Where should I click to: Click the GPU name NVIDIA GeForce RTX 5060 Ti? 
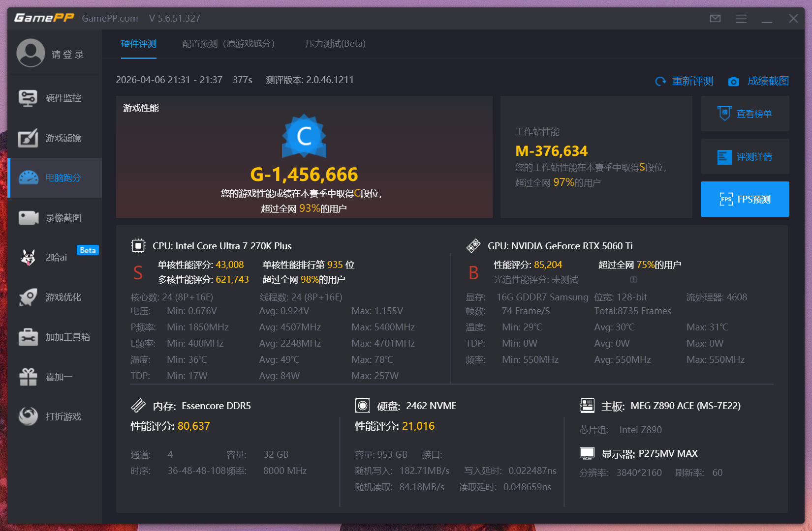click(572, 246)
